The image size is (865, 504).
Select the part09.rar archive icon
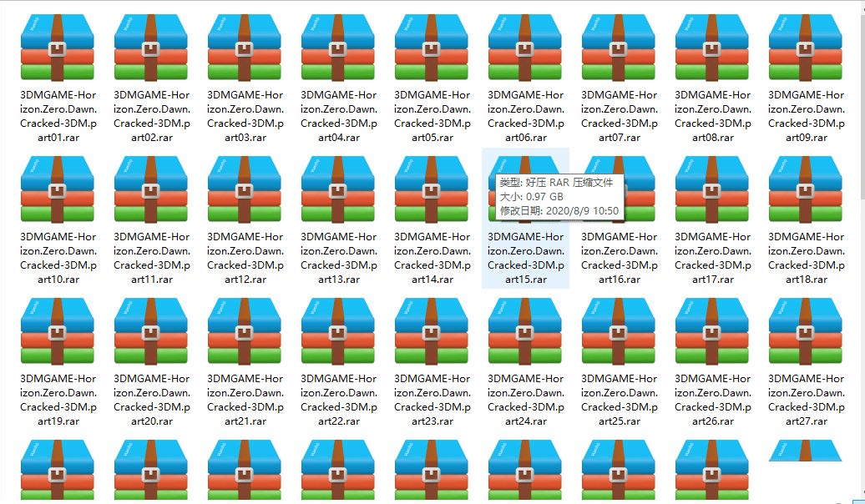pos(806,48)
